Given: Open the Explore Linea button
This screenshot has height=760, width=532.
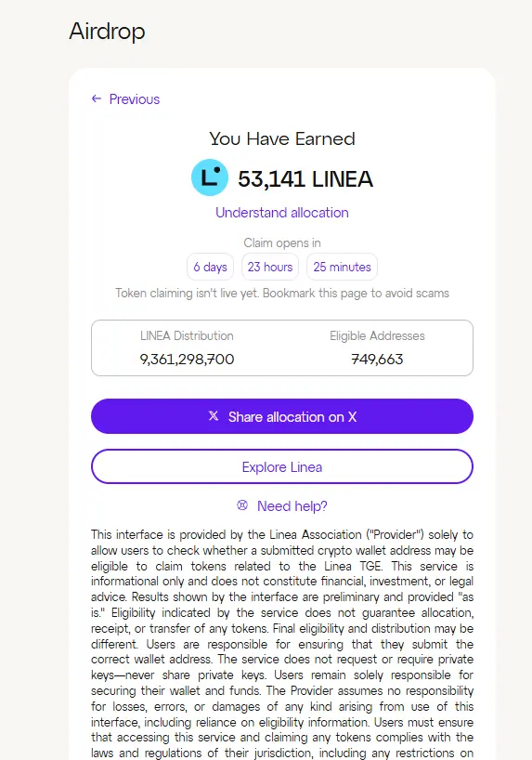Looking at the screenshot, I should coord(282,466).
